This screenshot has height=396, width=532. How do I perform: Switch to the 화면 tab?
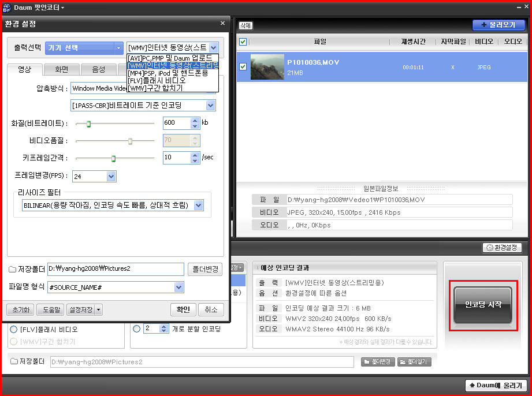coord(62,69)
